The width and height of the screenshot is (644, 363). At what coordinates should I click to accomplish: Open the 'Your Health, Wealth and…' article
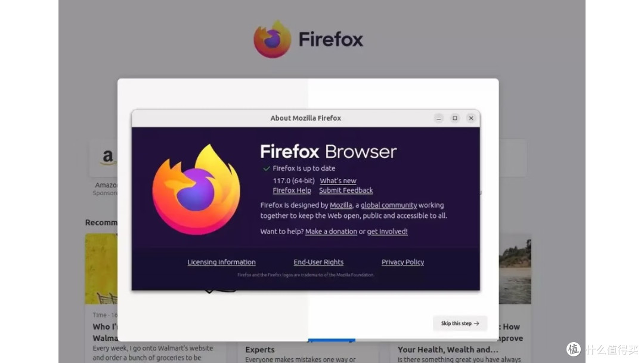pos(448,350)
